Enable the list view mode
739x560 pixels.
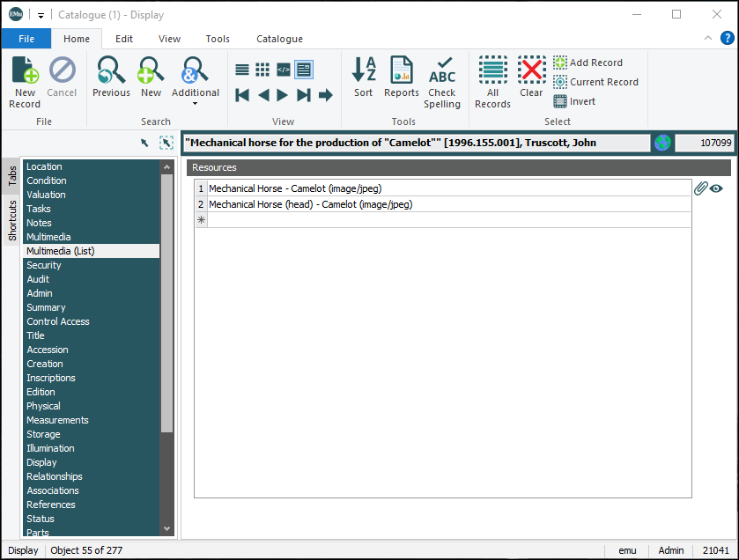click(x=241, y=69)
